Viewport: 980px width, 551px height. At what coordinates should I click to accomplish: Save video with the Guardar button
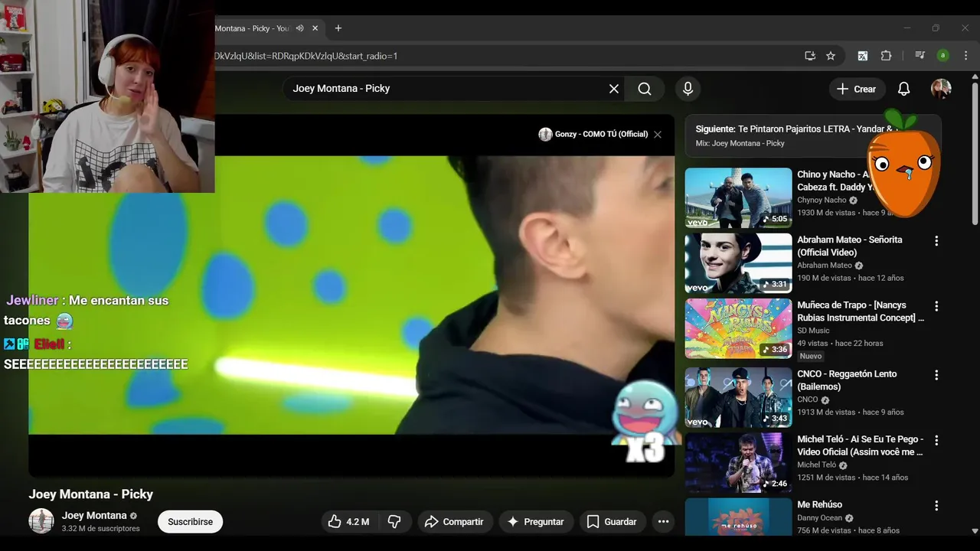click(612, 522)
